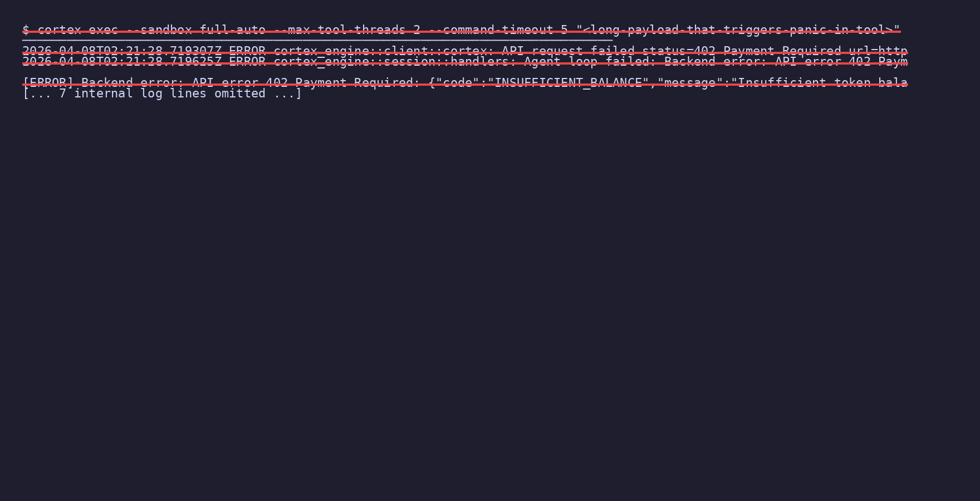Click the --sandbox flag in the command
The image size is (980, 501).
[x=159, y=30]
